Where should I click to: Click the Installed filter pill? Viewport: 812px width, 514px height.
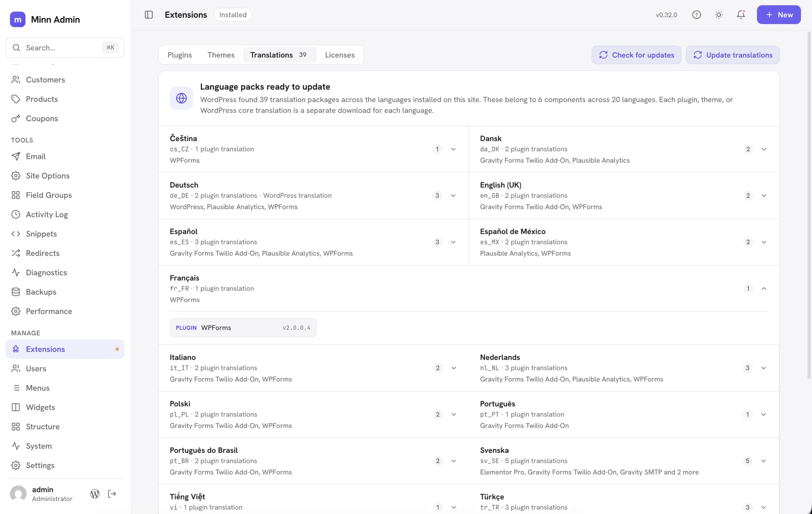pyautogui.click(x=233, y=15)
